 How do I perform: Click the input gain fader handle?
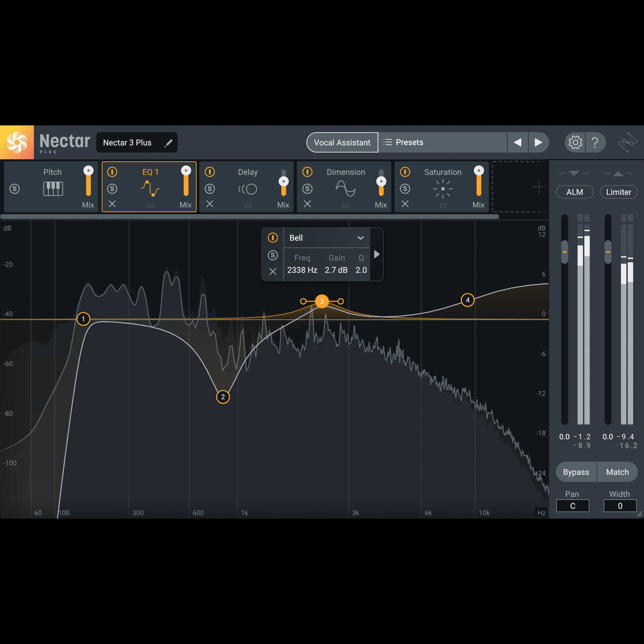pyautogui.click(x=565, y=252)
